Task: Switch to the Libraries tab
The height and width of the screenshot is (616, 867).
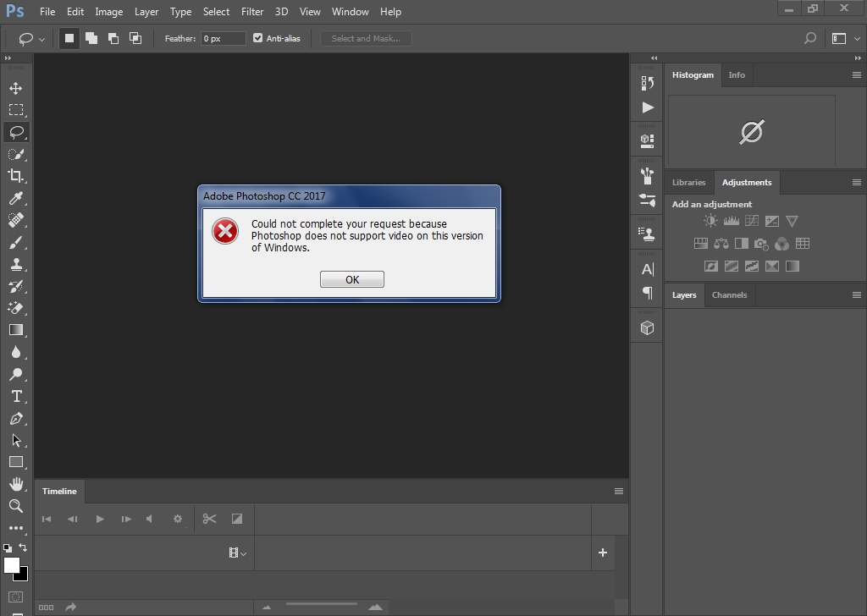Action: (688, 182)
